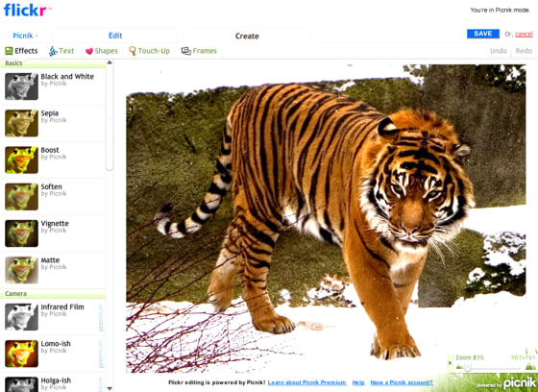Click the zoom-out small mountain icon
Screen dimensions: 538x392
click(x=459, y=367)
